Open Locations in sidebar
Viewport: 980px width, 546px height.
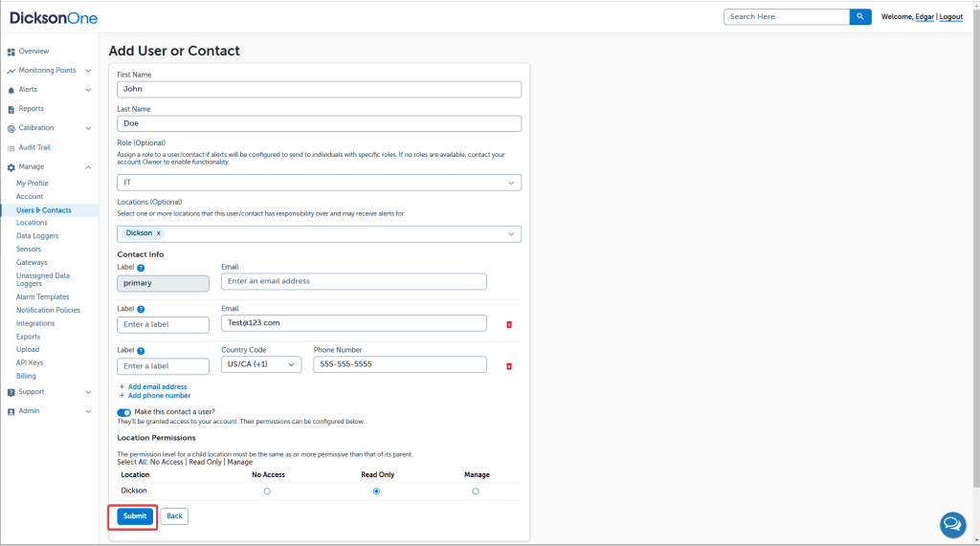32,223
